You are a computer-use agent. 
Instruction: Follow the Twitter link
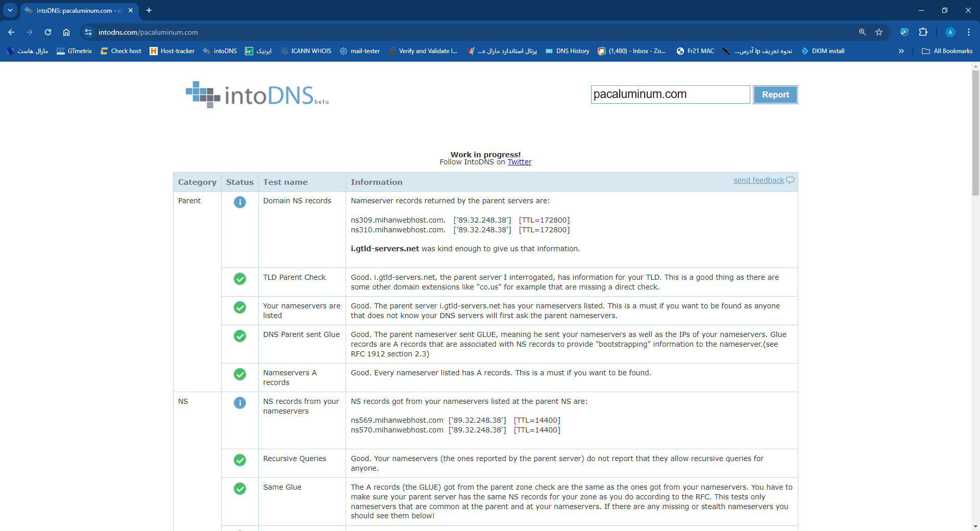[519, 162]
